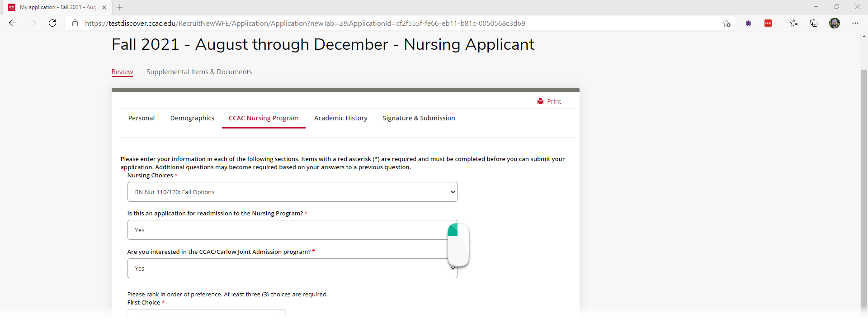Open the readmission question dropdown showing Yes

[292, 230]
